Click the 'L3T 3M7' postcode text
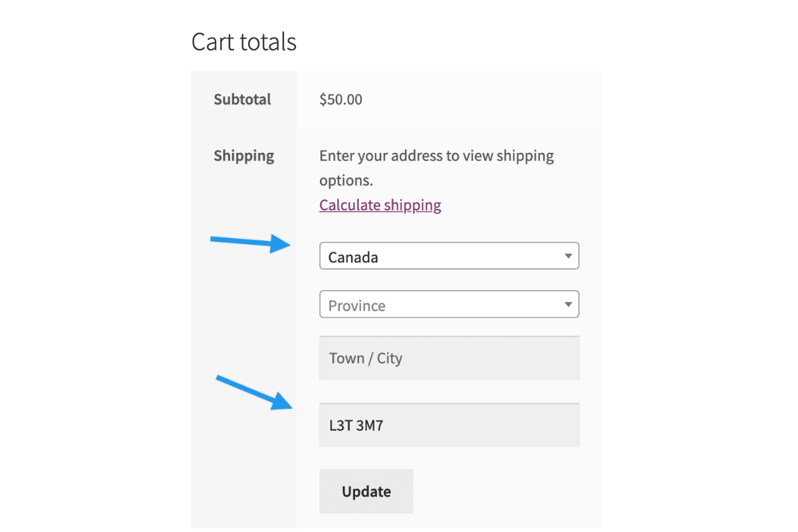 (x=356, y=426)
